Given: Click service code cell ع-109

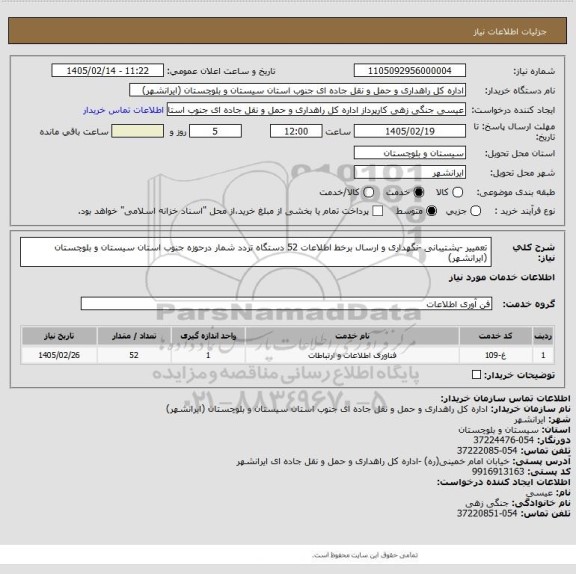Looking at the screenshot, I should pos(495,355).
